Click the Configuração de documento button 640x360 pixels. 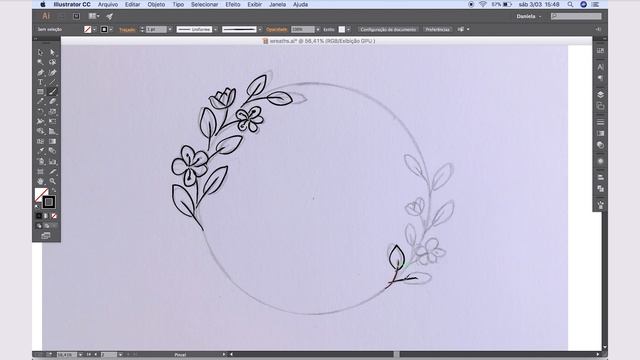388,29
